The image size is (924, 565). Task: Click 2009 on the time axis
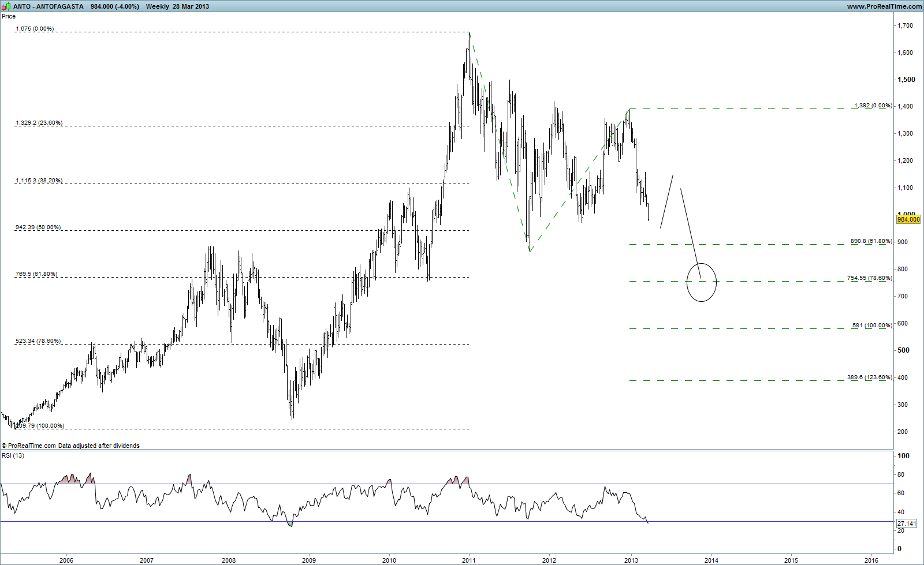(x=309, y=560)
